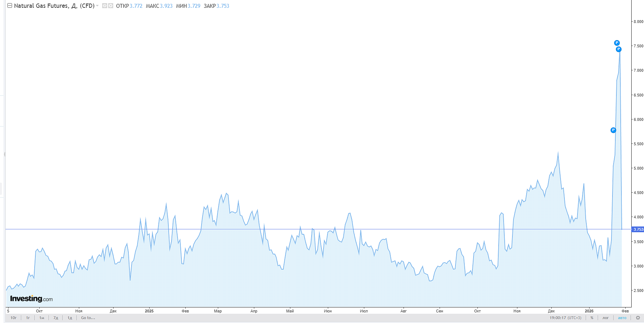The height and width of the screenshot is (323, 644).
Task: Toggle the авто auto-scale option
Action: click(622, 318)
